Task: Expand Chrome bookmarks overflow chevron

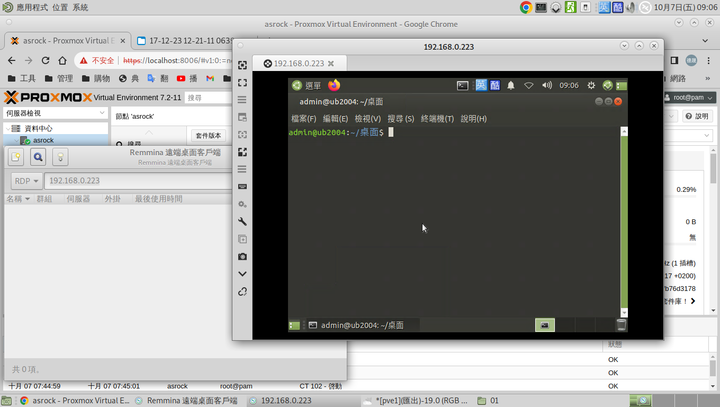Action: click(708, 79)
